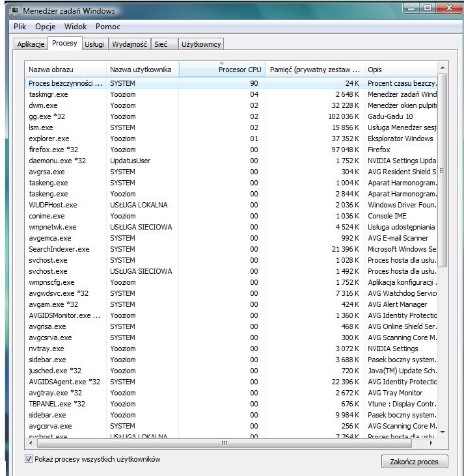The image size is (464, 476).
Task: Click memory value '102 036 K'
Action: (x=344, y=116)
